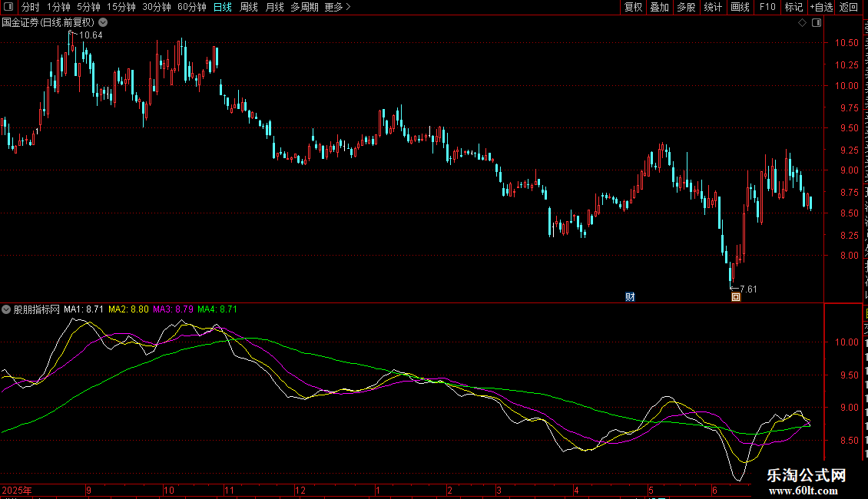Click the MA2: 8.80 value label
The height and width of the screenshot is (499, 868).
[x=128, y=309]
